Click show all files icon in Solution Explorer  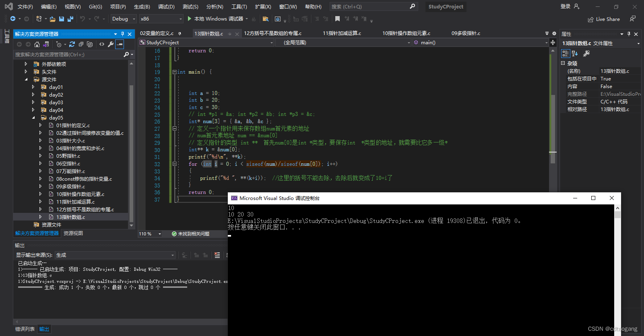tap(90, 44)
